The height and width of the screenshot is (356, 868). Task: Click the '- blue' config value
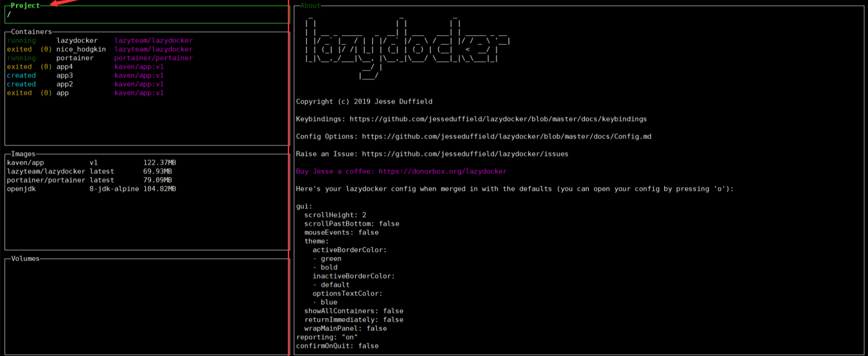click(x=325, y=302)
